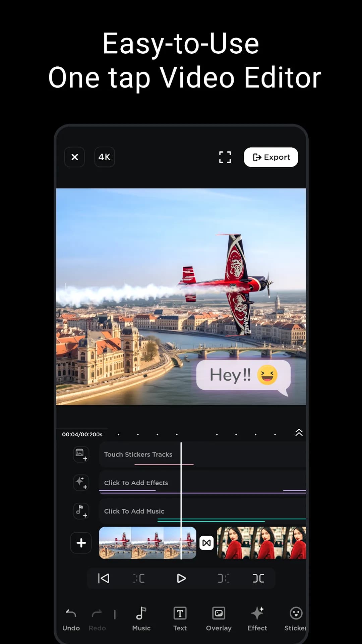This screenshot has height=644, width=362.
Task: Open the Overlay tool
Action: click(x=219, y=619)
